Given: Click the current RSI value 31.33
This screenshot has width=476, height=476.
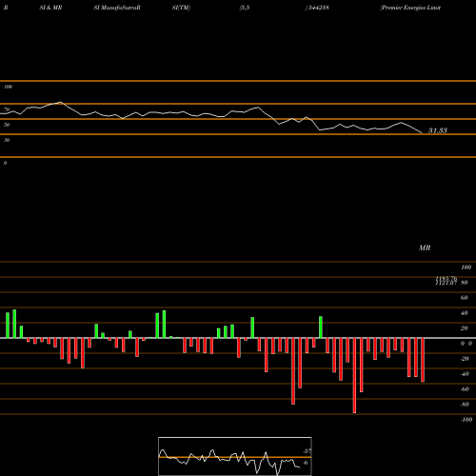Looking at the screenshot, I should pos(438,130).
